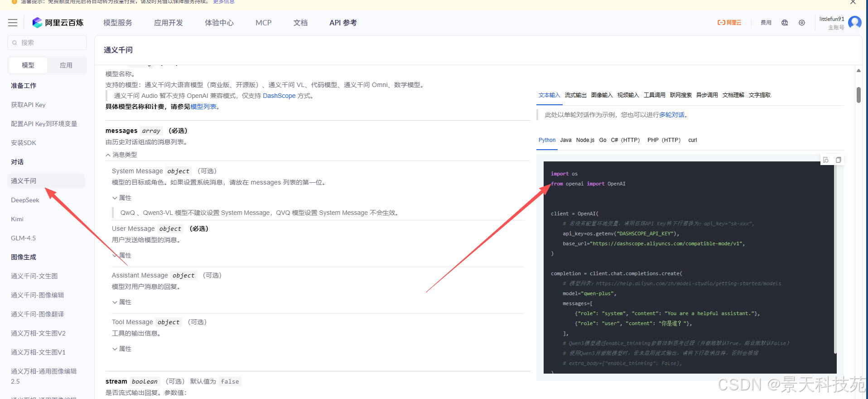Open 通义千问-图像翻译 in the sidebar
This screenshot has width=868, height=399.
coord(38,314)
